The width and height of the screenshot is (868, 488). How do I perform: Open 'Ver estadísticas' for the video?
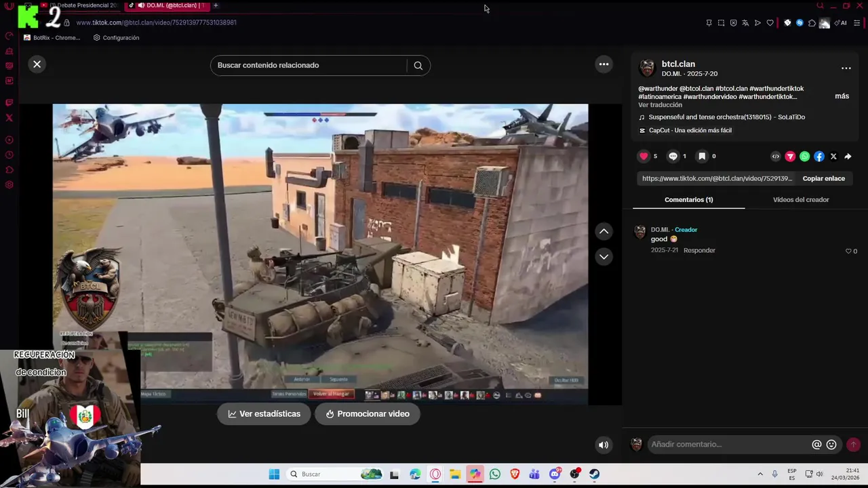coord(264,414)
